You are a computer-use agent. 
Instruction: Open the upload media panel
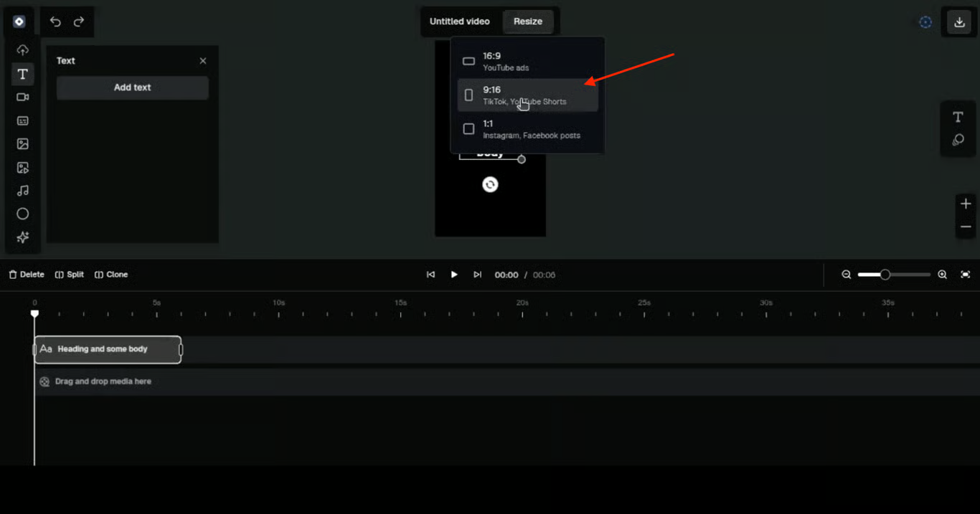pos(23,50)
